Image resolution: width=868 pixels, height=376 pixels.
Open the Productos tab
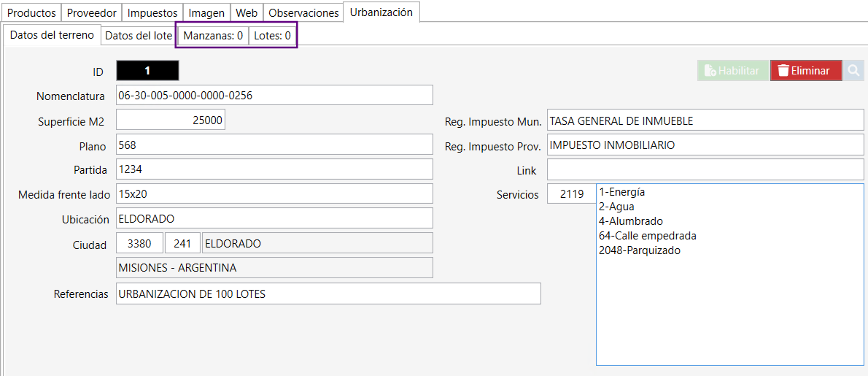31,13
